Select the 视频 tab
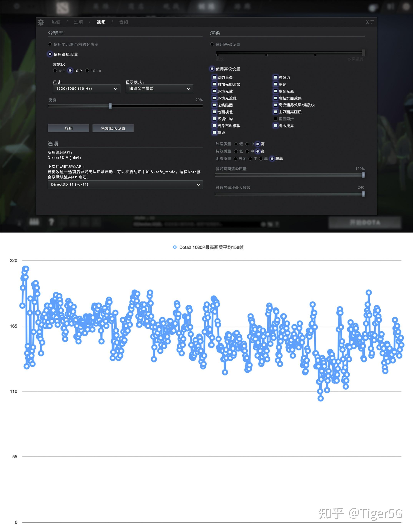Screen dimensions: 413x532 click(101, 22)
